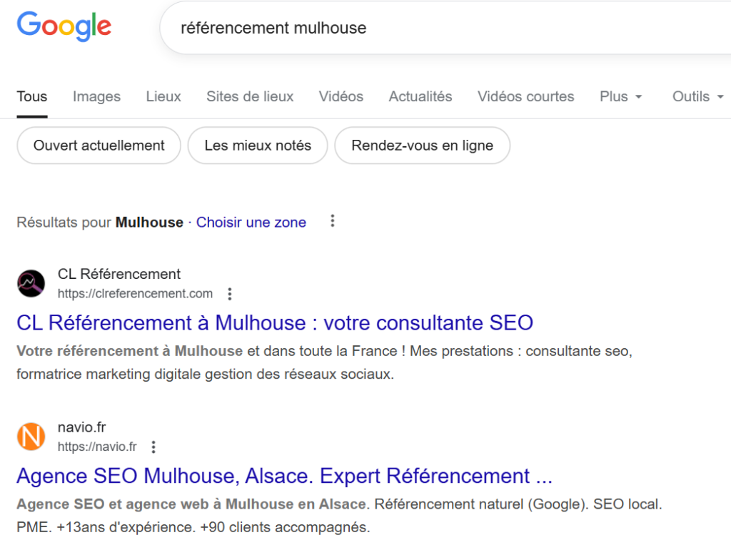Go to the Actualités tab

[x=420, y=96]
